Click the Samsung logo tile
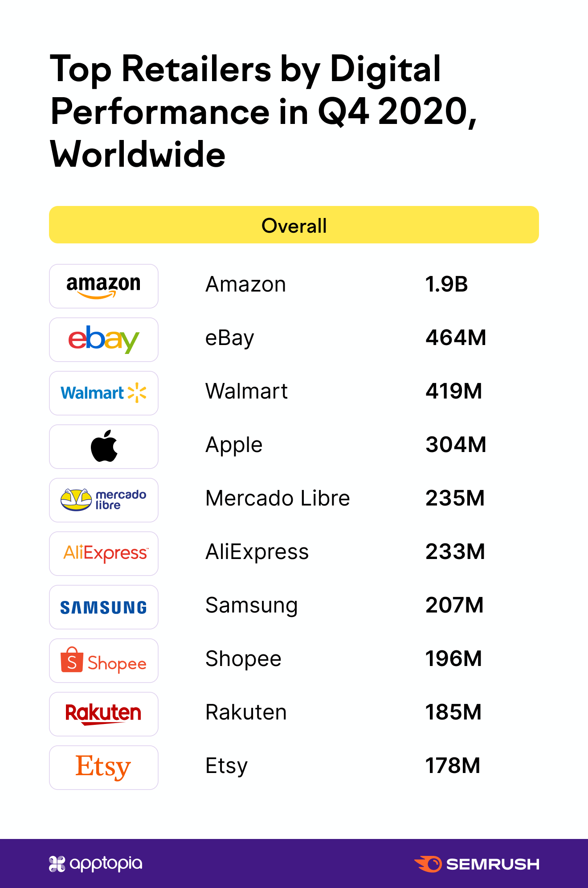 coord(104,607)
